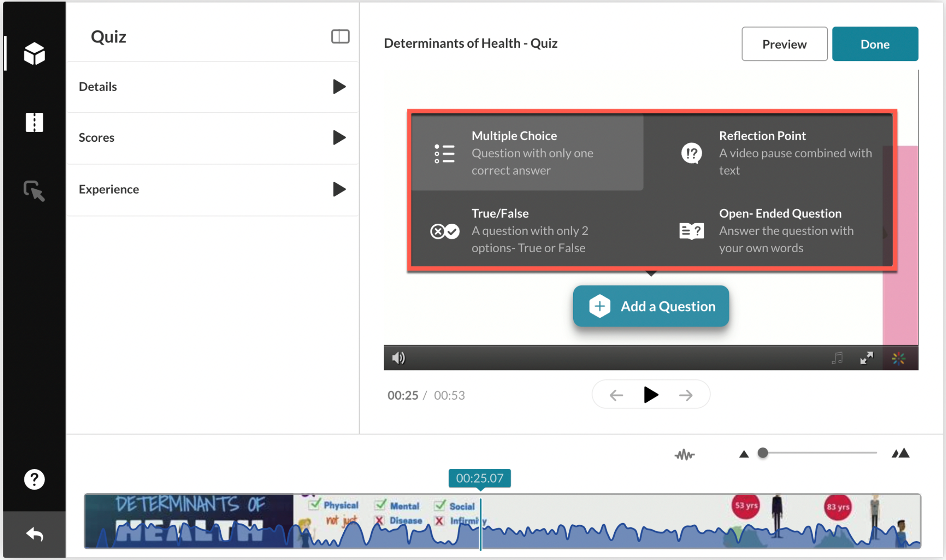The image size is (946, 560).
Task: Choose Multiple Choice question type
Action: tap(527, 153)
